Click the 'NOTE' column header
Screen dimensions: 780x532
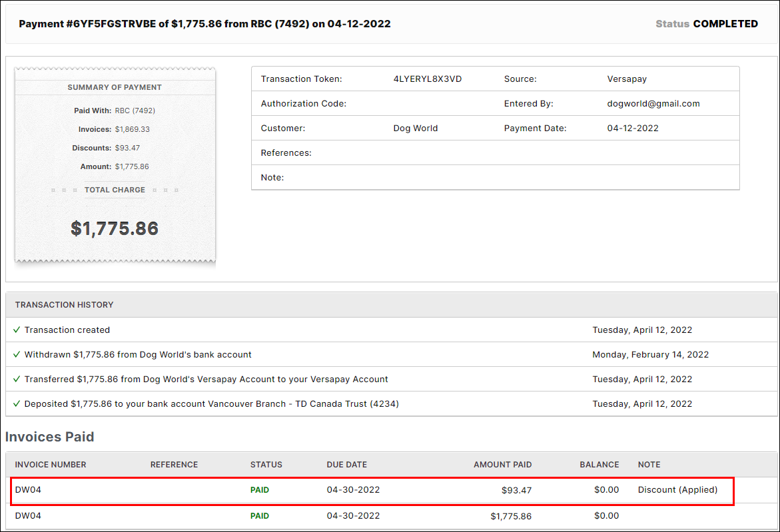coord(649,464)
